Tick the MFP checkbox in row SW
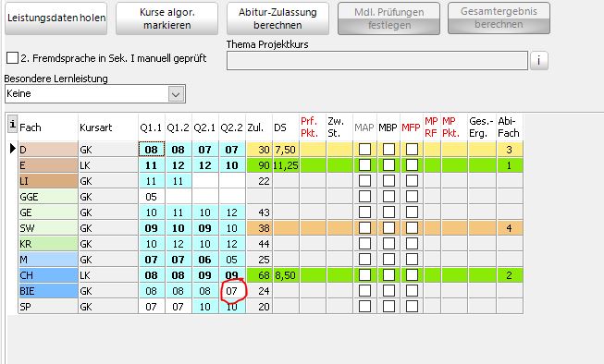This screenshot has height=364, width=604. coord(413,228)
